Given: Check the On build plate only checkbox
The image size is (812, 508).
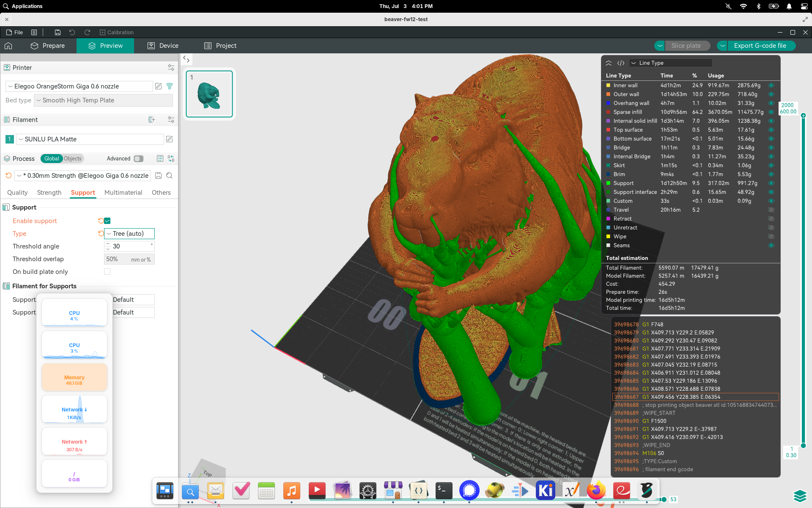Looking at the screenshot, I should 107,272.
